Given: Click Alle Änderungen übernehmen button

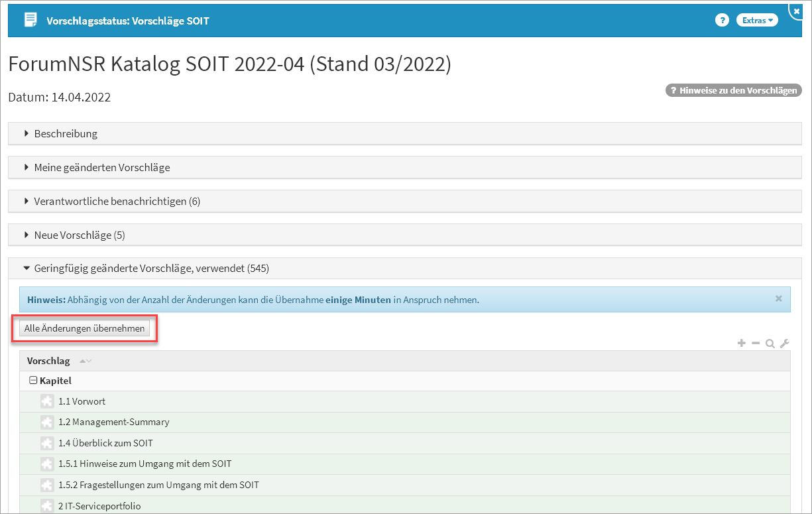Looking at the screenshot, I should [84, 329].
